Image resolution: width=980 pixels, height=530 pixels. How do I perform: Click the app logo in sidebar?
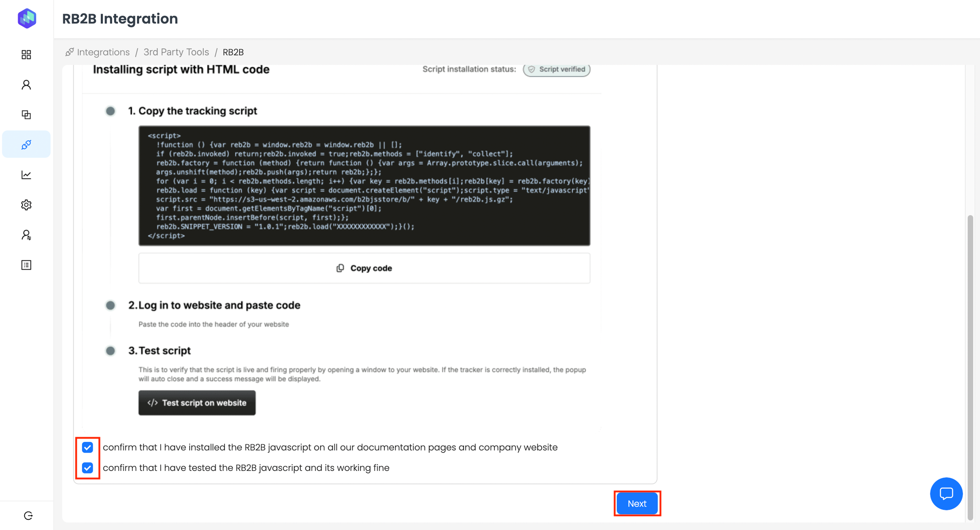[27, 18]
